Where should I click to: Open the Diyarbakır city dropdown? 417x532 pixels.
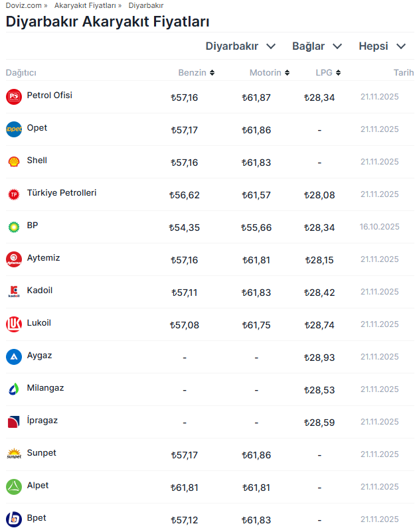pos(240,46)
